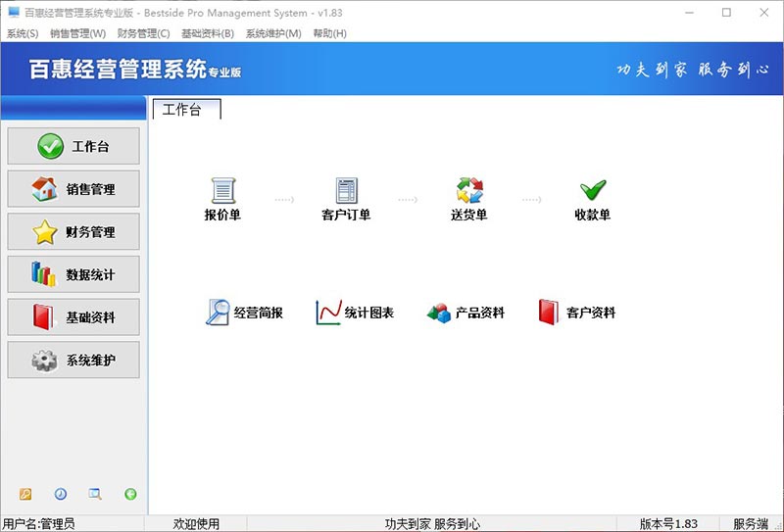The height and width of the screenshot is (532, 784).
Task: Click the orange key icon in sidebar footer
Action: (x=25, y=494)
